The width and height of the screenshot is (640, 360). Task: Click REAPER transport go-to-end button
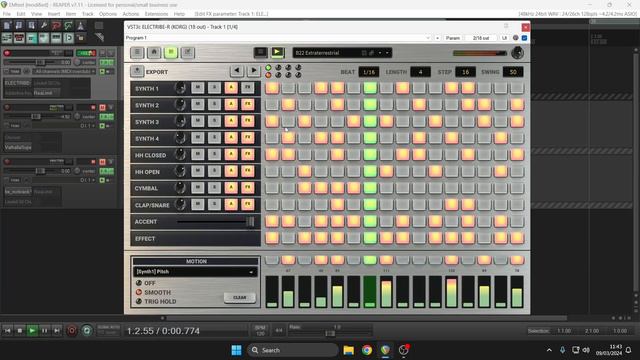point(57,331)
